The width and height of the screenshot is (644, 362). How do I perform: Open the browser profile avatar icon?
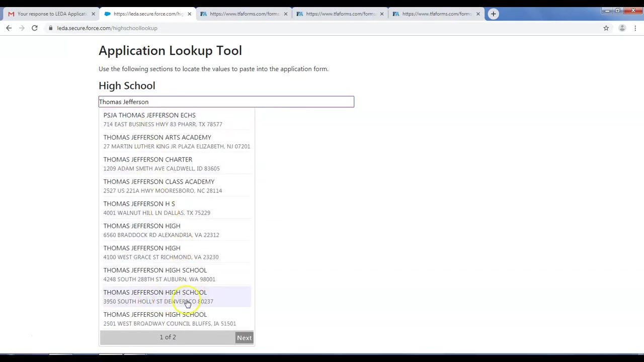[622, 28]
